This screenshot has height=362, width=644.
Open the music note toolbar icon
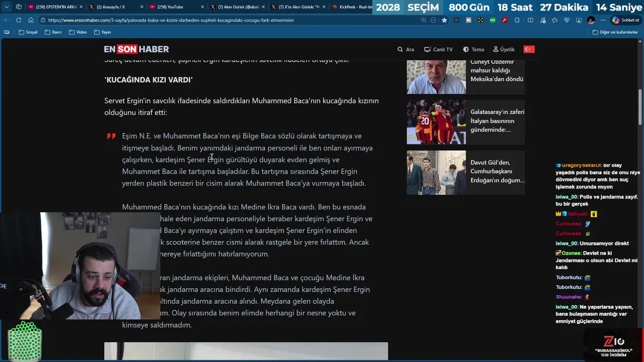point(542,20)
